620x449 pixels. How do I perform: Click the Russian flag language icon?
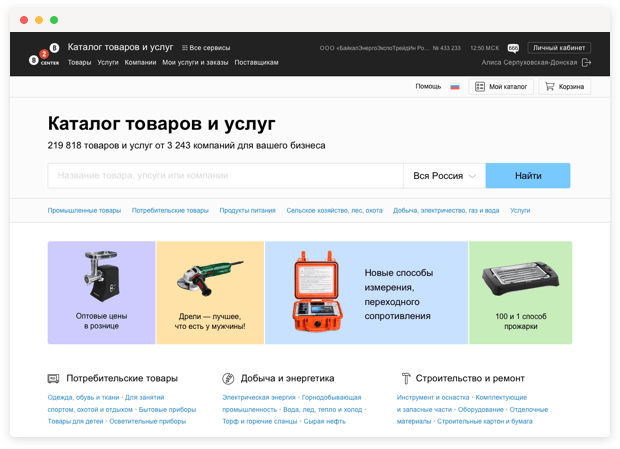454,87
